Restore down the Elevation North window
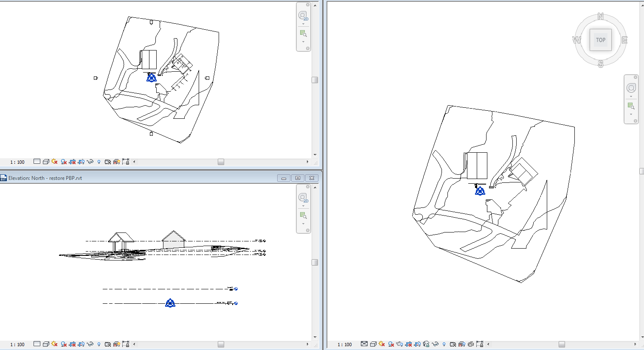Screen dimensions: 644x350 [298, 178]
